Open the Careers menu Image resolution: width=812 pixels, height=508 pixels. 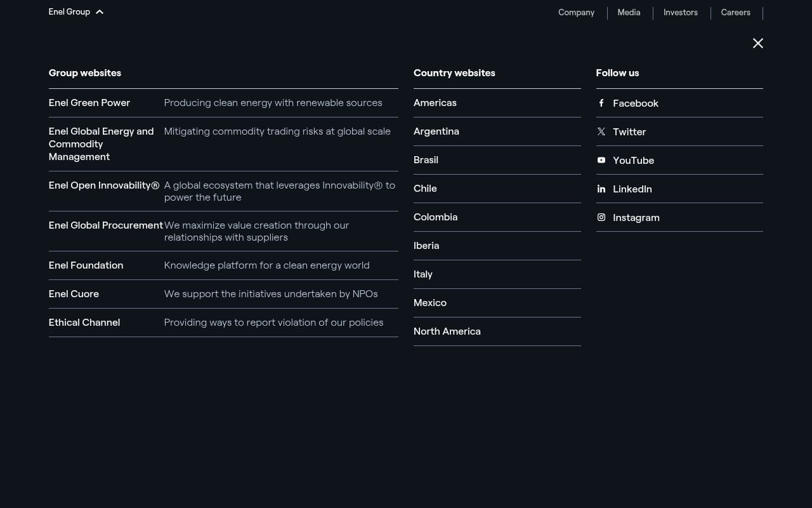pos(735,12)
